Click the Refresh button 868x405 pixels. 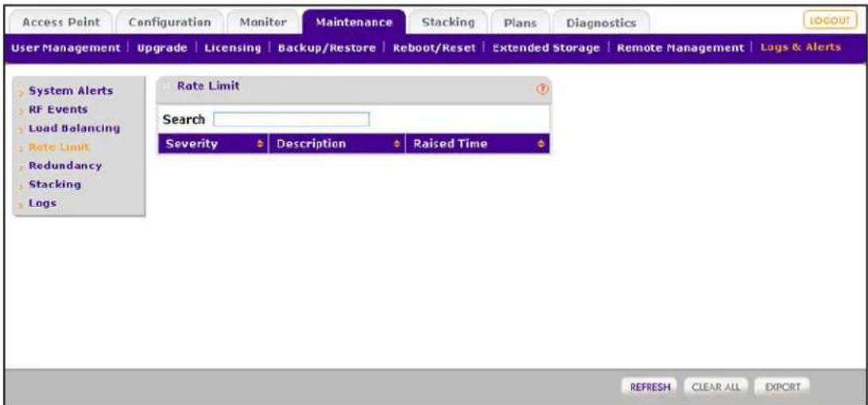point(650,387)
